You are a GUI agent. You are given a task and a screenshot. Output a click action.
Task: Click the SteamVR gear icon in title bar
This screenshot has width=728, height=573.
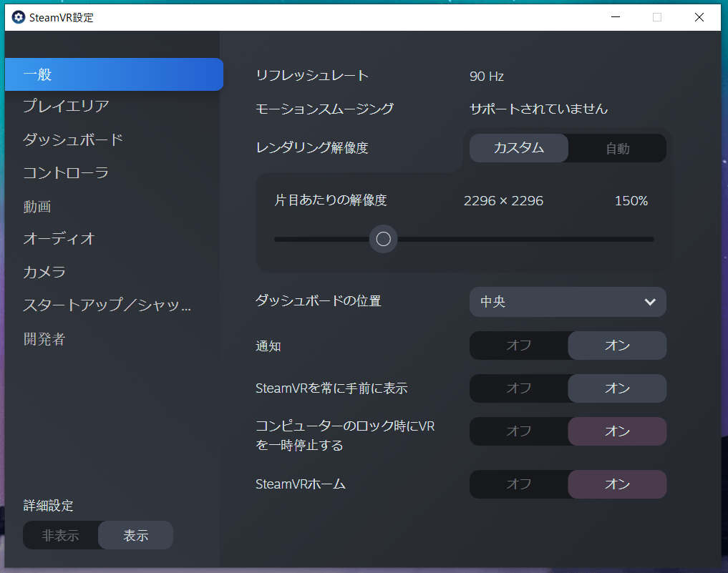pyautogui.click(x=19, y=18)
